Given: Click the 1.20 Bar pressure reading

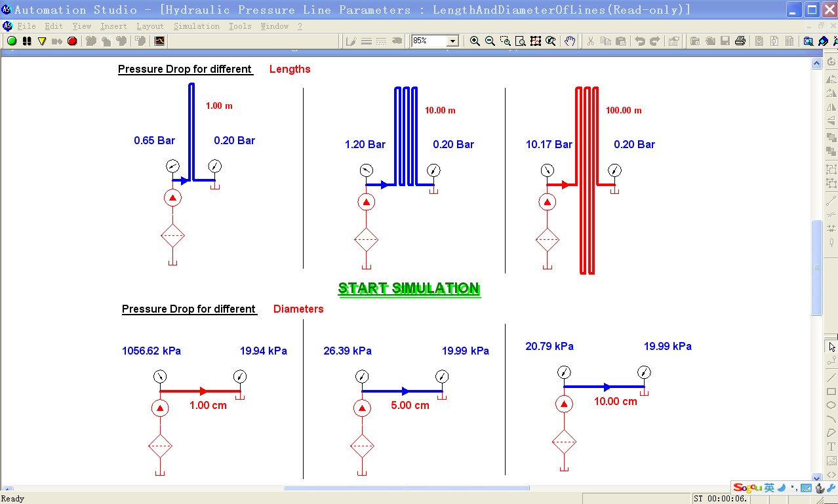Looking at the screenshot, I should tap(365, 144).
